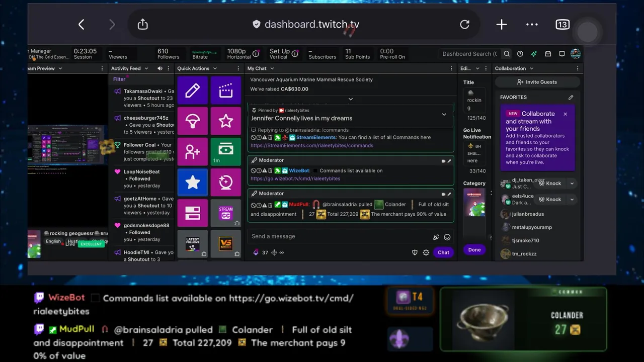Click the VS extension tile
Image resolution: width=644 pixels, height=362 pixels.
(x=226, y=244)
